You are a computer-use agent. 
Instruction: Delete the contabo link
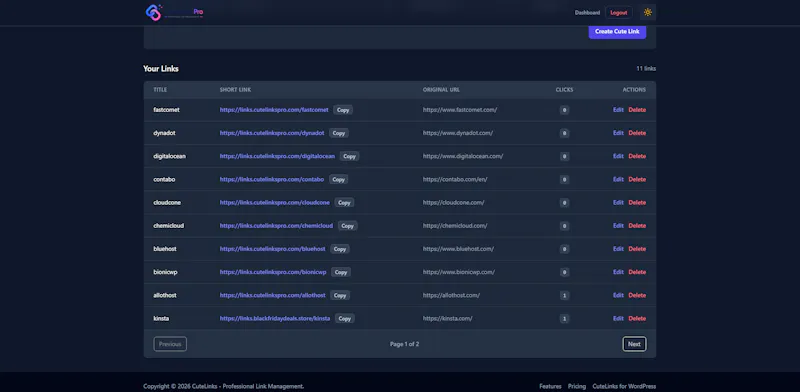coord(637,180)
